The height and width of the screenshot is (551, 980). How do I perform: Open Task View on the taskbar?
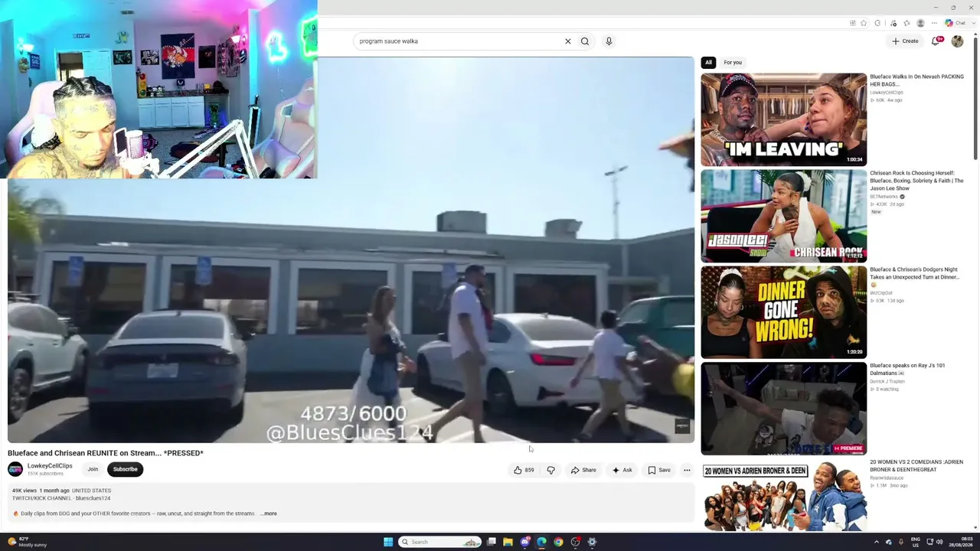[491, 542]
